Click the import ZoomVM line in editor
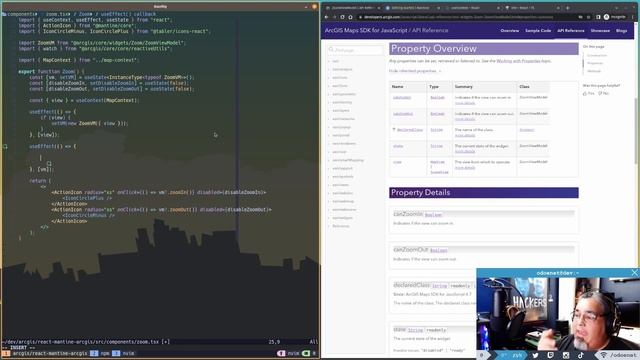Screen dimensions: 640x360 (102, 43)
